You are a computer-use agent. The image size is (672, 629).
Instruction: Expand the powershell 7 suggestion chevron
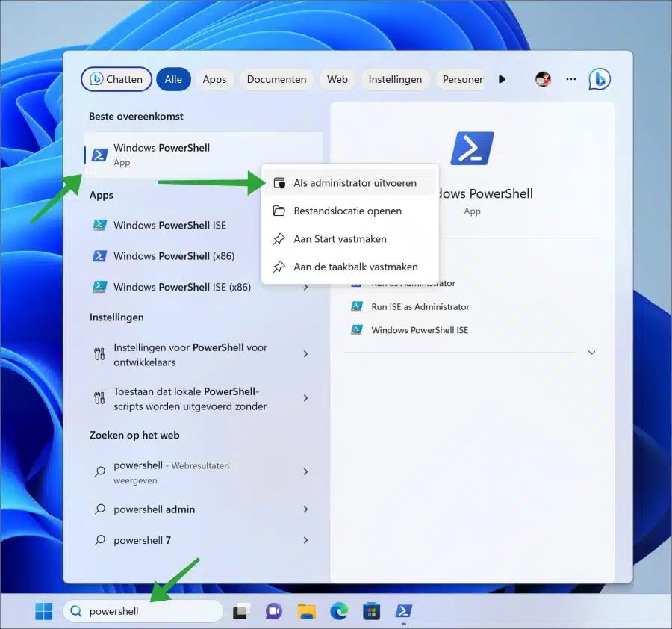[305, 540]
